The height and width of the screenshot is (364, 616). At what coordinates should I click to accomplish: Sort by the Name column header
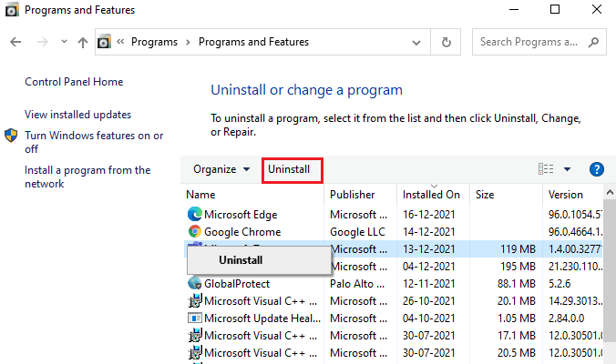point(200,195)
